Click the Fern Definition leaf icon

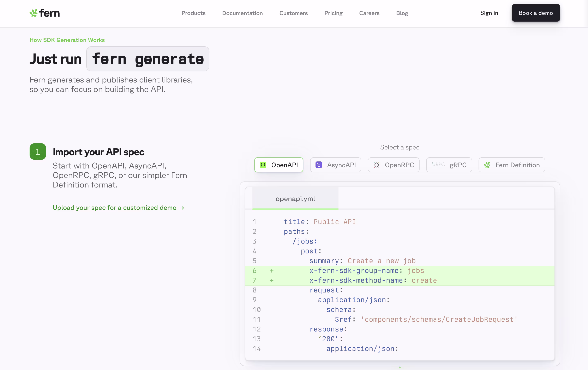coord(488,165)
